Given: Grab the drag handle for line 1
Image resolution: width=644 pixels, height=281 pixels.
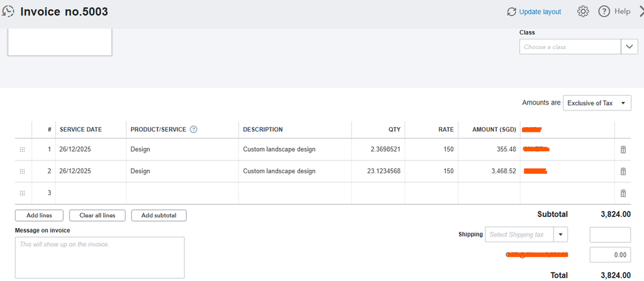Looking at the screenshot, I should [x=22, y=149].
